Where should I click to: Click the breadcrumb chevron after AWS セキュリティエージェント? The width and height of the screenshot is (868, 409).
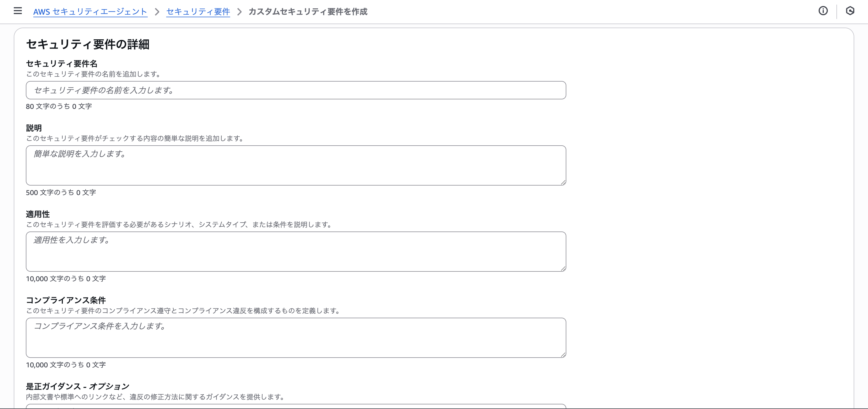tap(157, 12)
